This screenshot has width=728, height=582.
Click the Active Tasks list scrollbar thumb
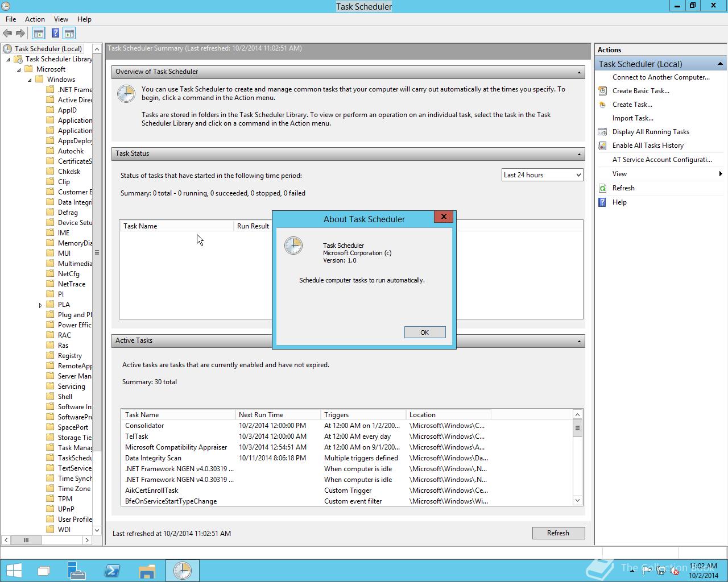point(577,428)
